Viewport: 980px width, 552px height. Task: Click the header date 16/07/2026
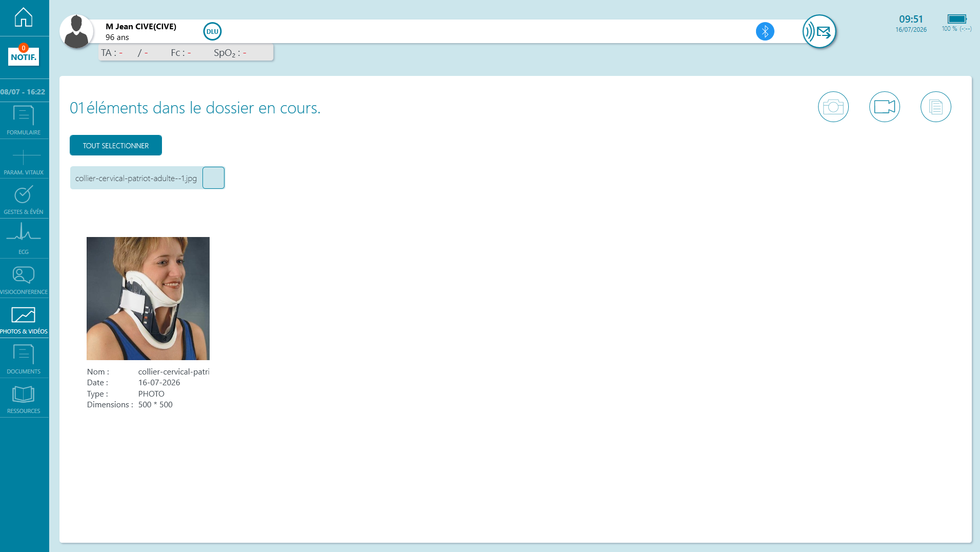(911, 30)
